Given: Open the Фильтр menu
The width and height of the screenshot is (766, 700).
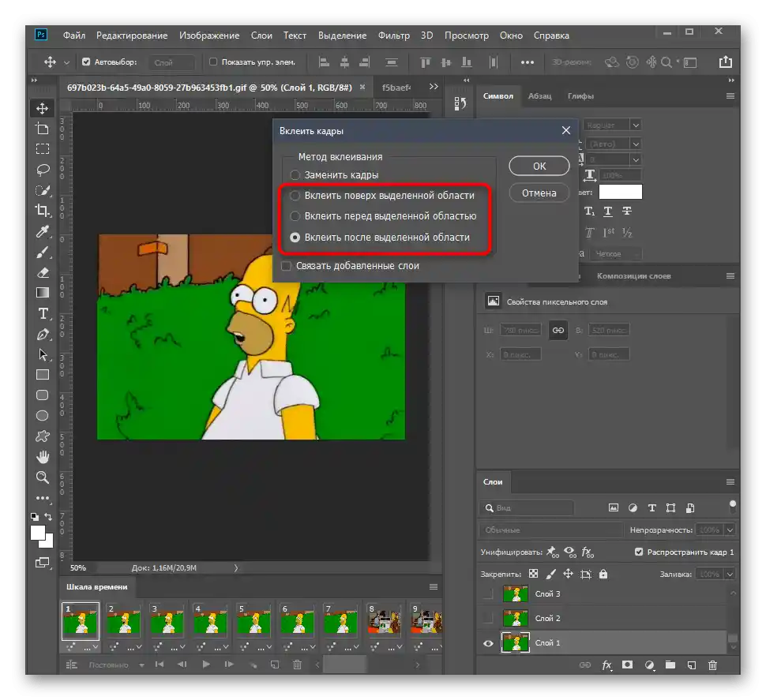Looking at the screenshot, I should pyautogui.click(x=393, y=36).
